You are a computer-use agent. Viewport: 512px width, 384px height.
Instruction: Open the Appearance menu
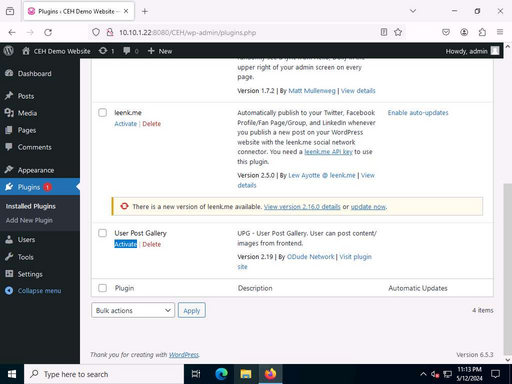(36, 170)
